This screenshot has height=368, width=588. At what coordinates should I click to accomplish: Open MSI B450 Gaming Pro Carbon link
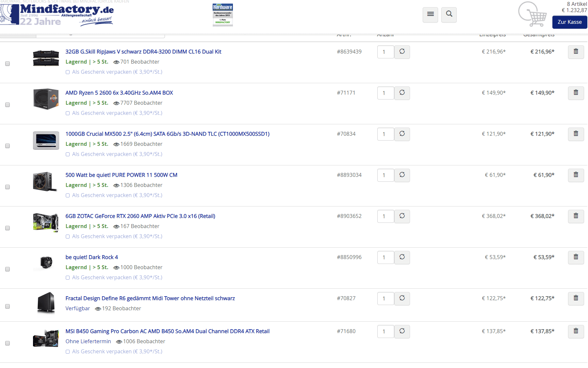tap(168, 331)
